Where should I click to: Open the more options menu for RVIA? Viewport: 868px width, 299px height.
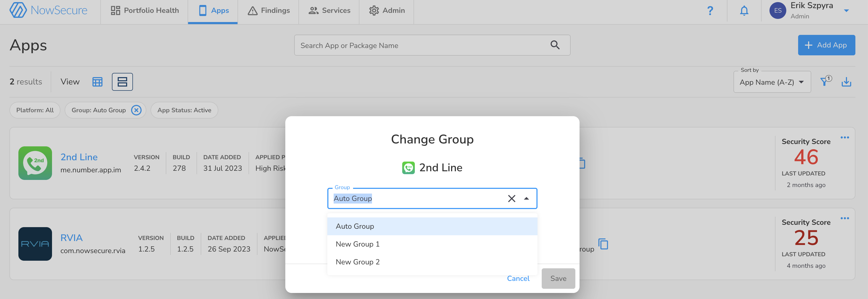pos(844,218)
